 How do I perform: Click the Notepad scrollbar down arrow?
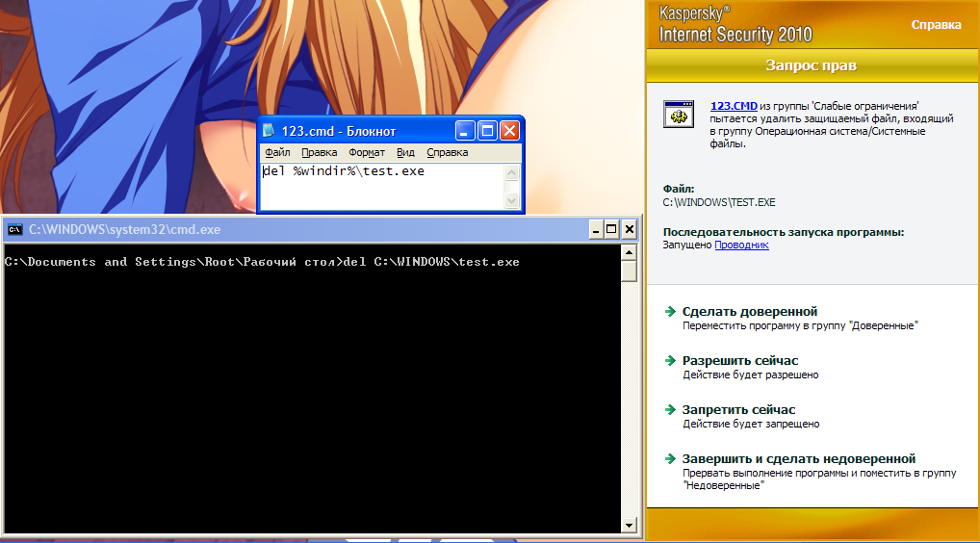coord(512,200)
